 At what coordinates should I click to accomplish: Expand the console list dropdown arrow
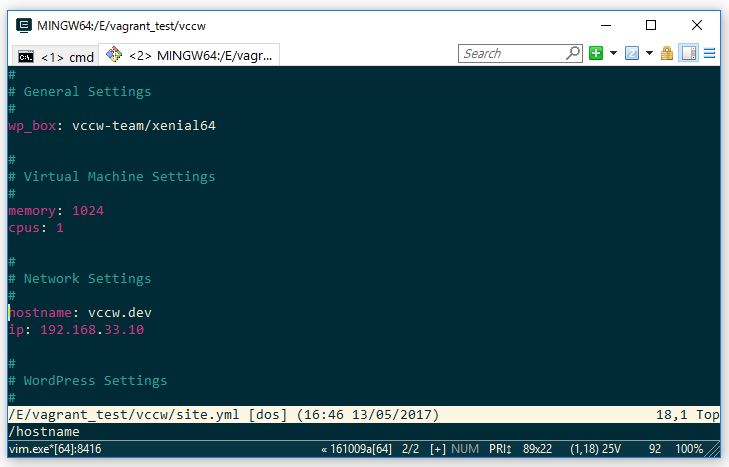point(649,53)
